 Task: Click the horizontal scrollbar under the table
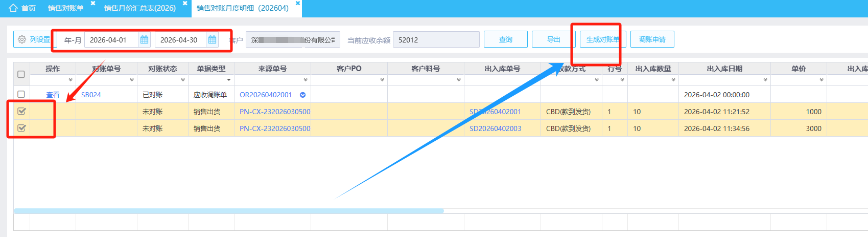(x=229, y=211)
